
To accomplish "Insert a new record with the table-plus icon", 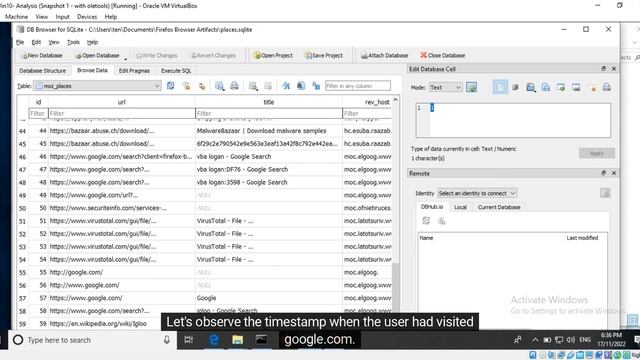I will point(253,86).
